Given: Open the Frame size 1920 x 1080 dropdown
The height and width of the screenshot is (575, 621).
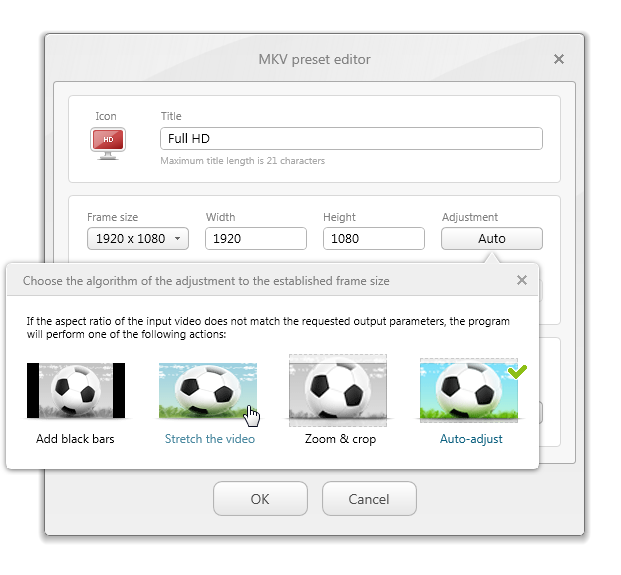Looking at the screenshot, I should click(x=138, y=238).
